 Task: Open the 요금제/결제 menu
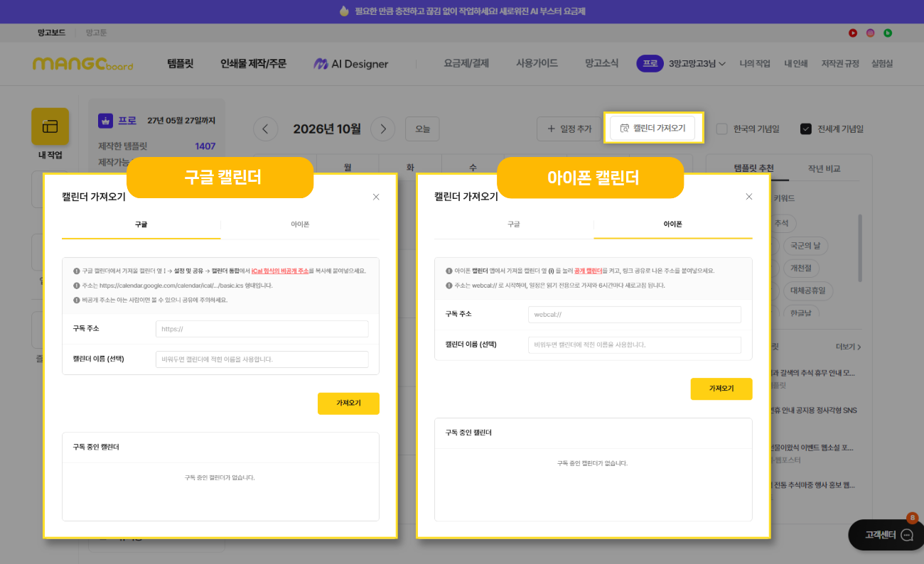coord(466,64)
